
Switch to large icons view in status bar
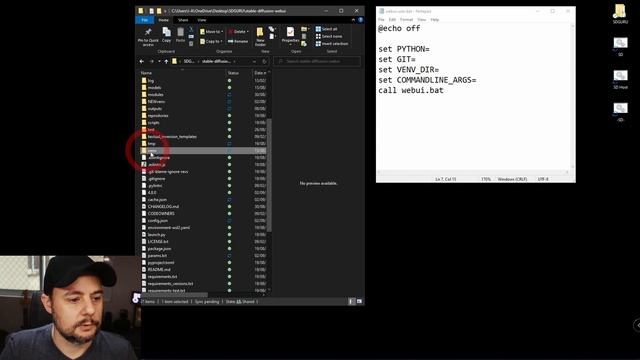point(359,301)
